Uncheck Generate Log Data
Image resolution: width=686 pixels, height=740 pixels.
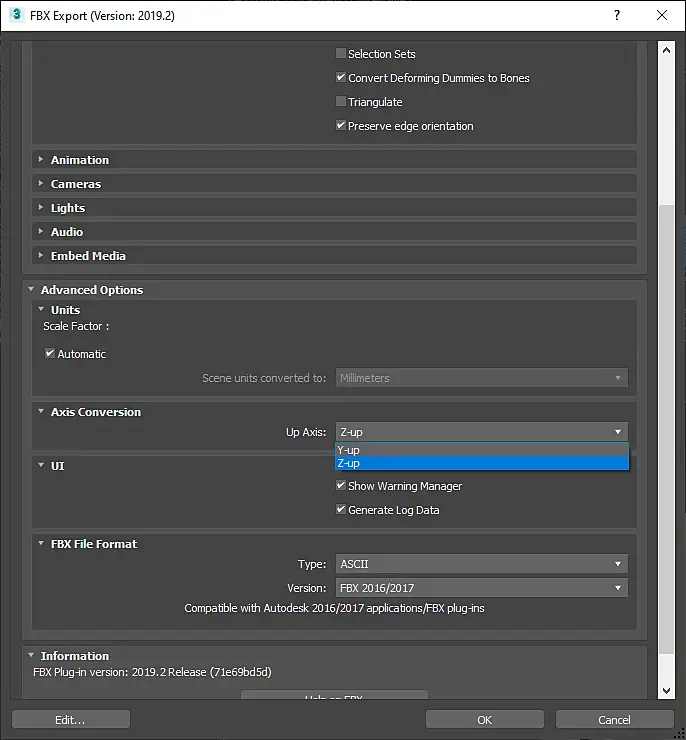(341, 510)
